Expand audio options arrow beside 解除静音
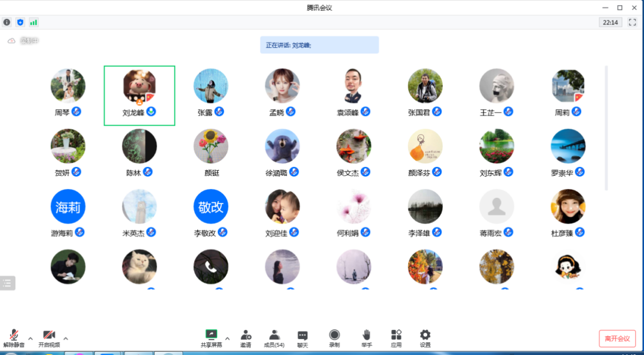The height and width of the screenshot is (355, 644). click(x=31, y=338)
